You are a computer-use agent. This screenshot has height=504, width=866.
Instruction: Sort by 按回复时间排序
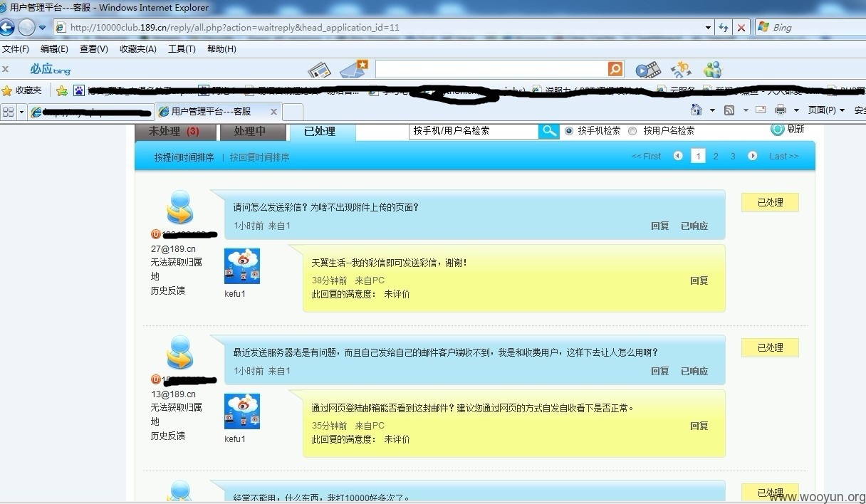(259, 157)
